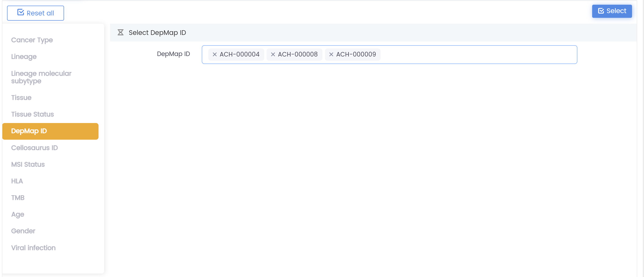Switch to the MSI Status filter
This screenshot has height=277, width=644.
28,165
